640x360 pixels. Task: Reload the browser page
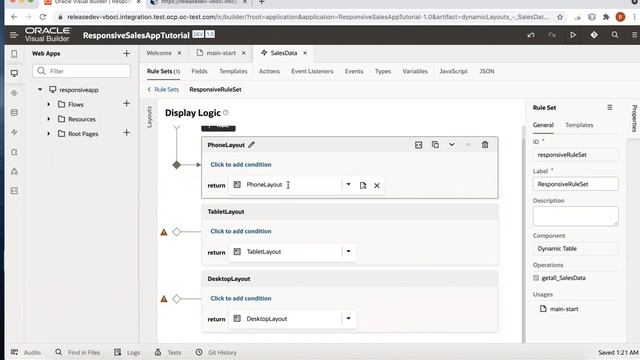coord(43,17)
